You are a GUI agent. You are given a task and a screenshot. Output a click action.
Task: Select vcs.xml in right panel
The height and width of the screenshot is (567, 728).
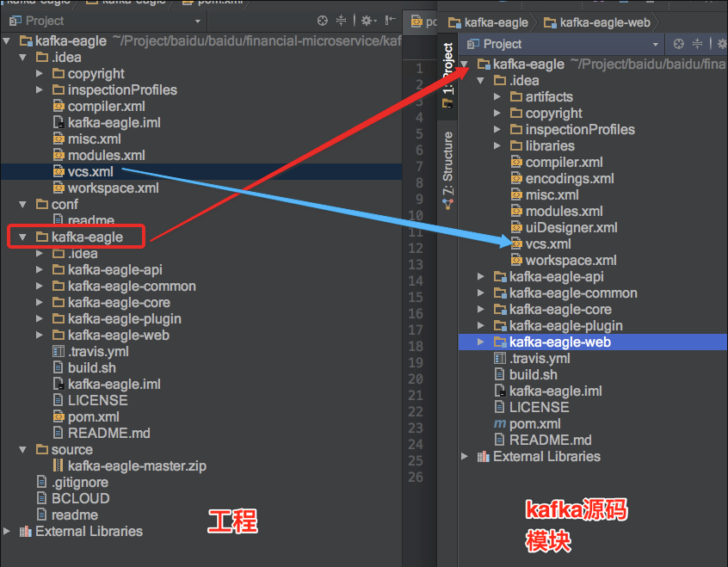tap(541, 243)
